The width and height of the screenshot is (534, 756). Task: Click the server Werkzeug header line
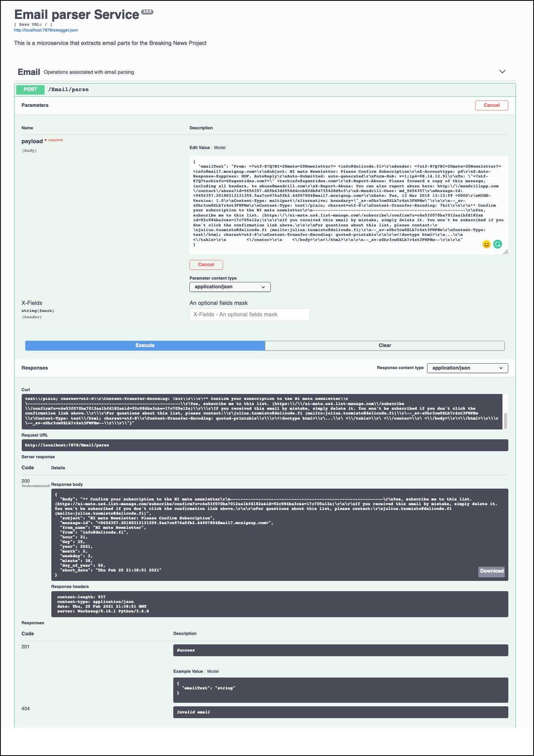(103, 611)
